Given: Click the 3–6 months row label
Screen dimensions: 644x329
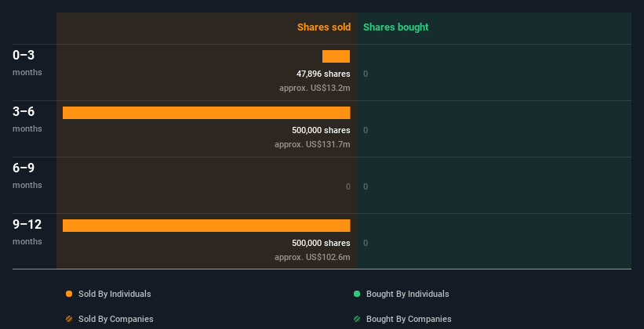Looking at the screenshot, I should 27,119.
